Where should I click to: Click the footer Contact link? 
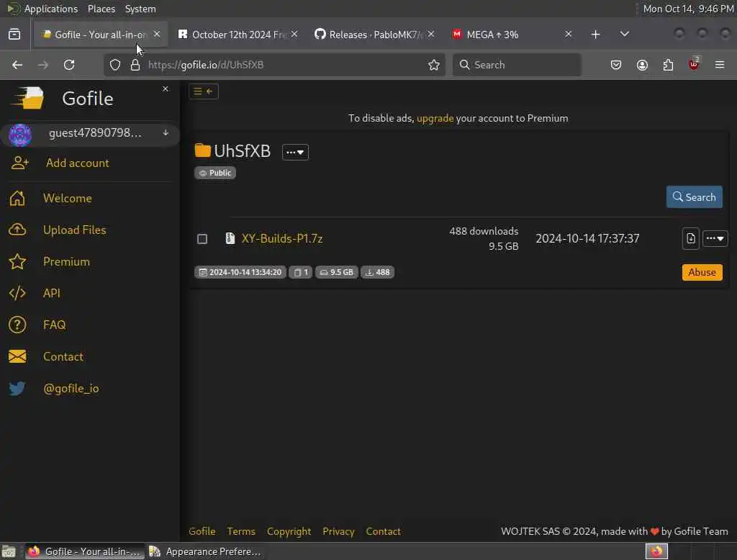pyautogui.click(x=383, y=531)
